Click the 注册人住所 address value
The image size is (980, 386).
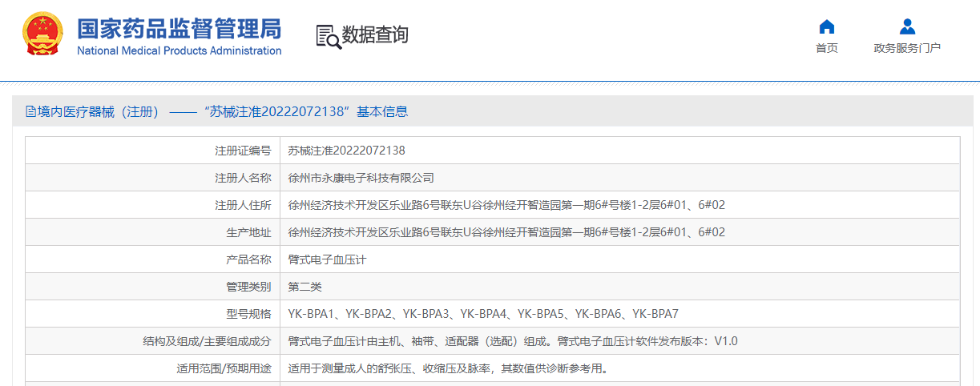506,205
